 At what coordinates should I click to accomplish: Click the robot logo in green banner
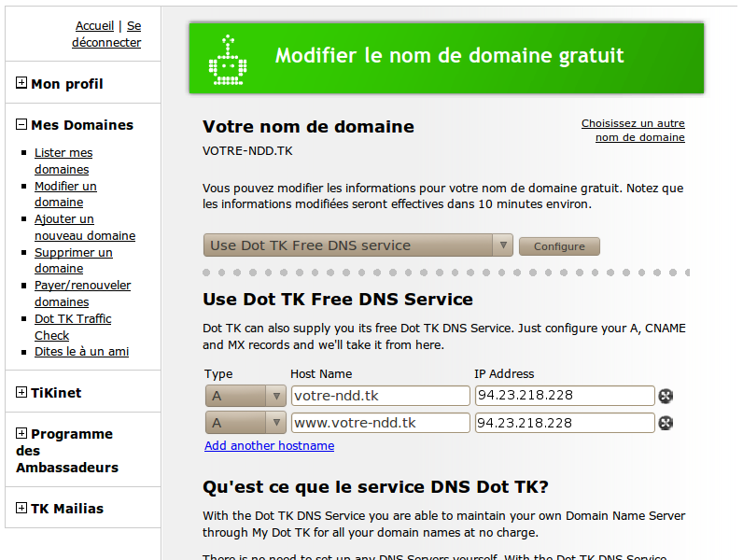tap(228, 60)
